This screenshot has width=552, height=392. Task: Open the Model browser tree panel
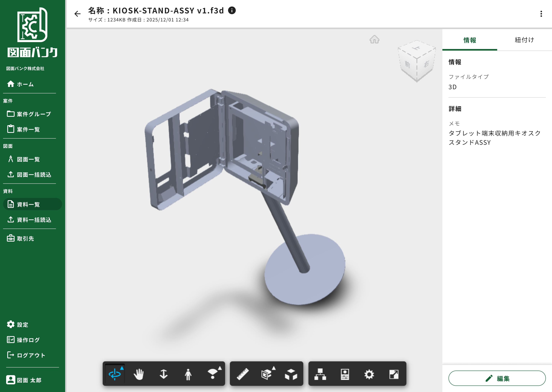coord(320,374)
